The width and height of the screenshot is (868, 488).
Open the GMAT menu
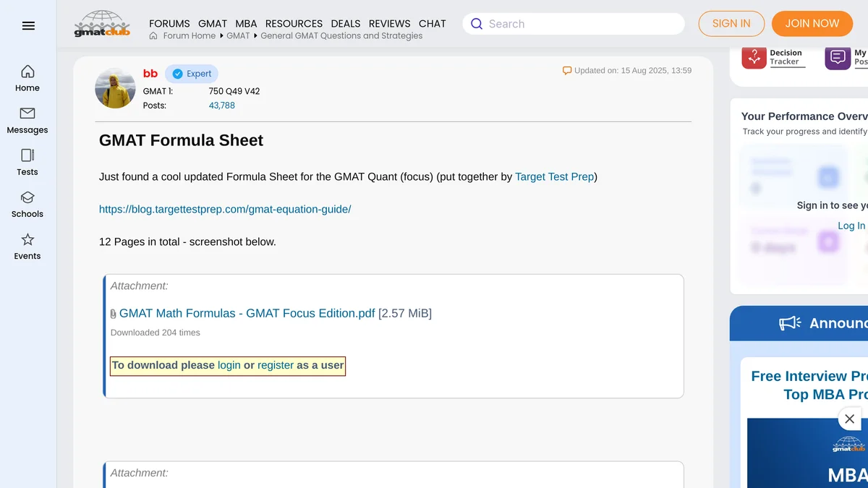[x=213, y=23]
